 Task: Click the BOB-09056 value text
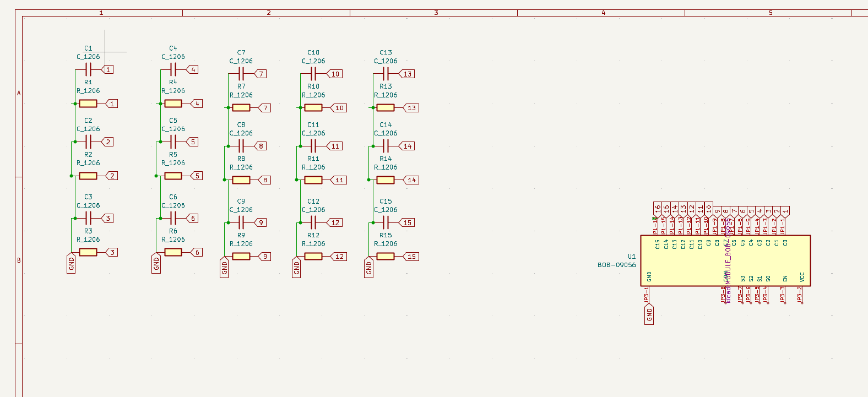coord(617,265)
